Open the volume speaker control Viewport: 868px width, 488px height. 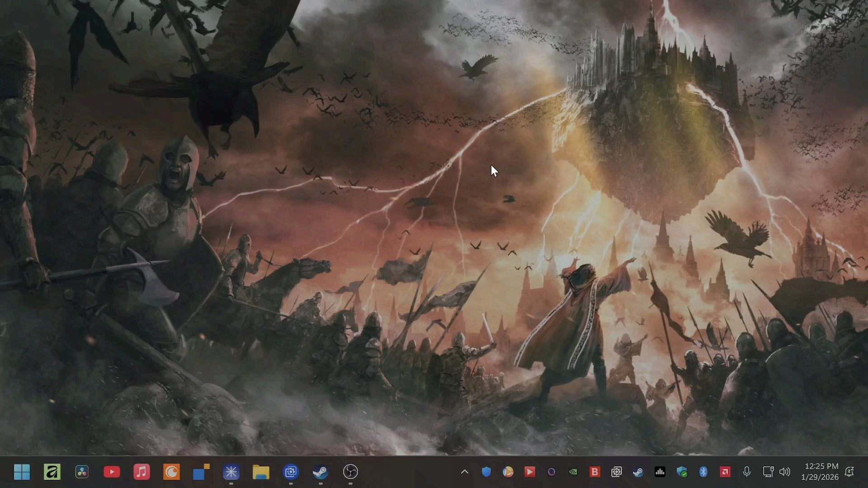[785, 472]
